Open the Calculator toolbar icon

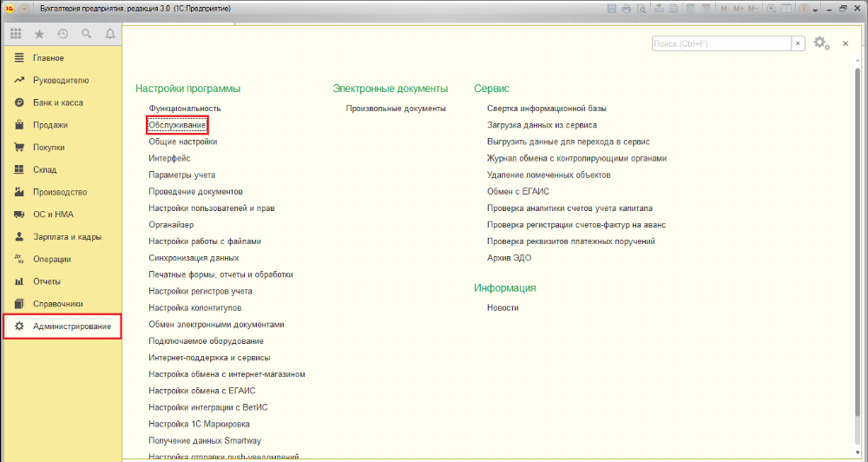691,9
